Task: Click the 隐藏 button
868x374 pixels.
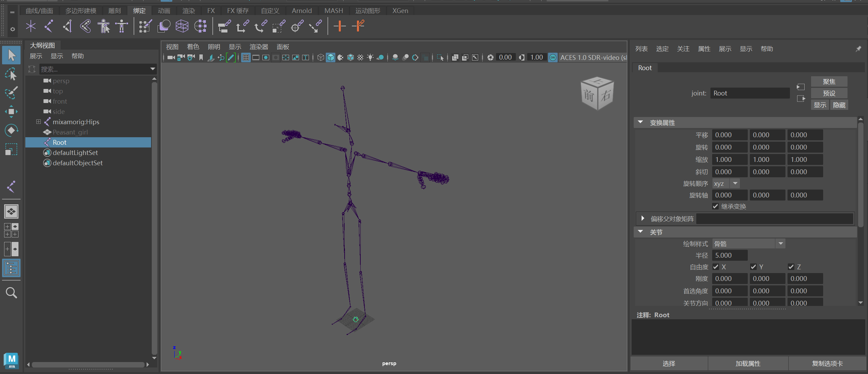Action: point(839,105)
